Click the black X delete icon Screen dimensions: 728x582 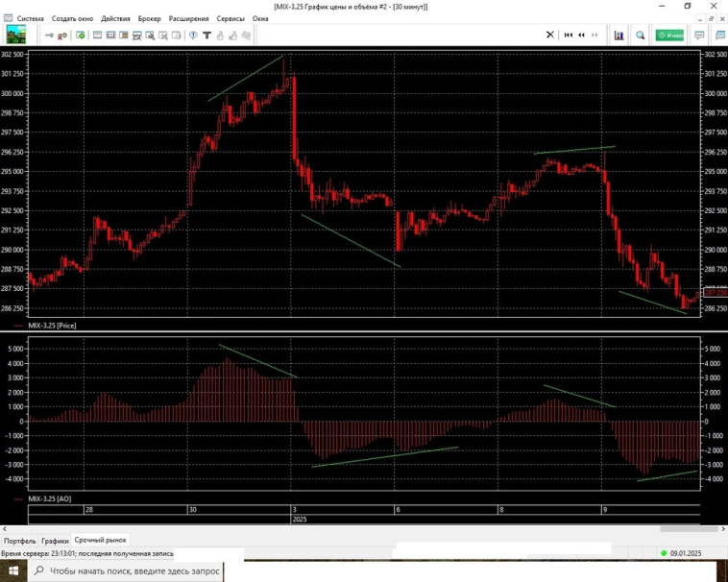(550, 36)
